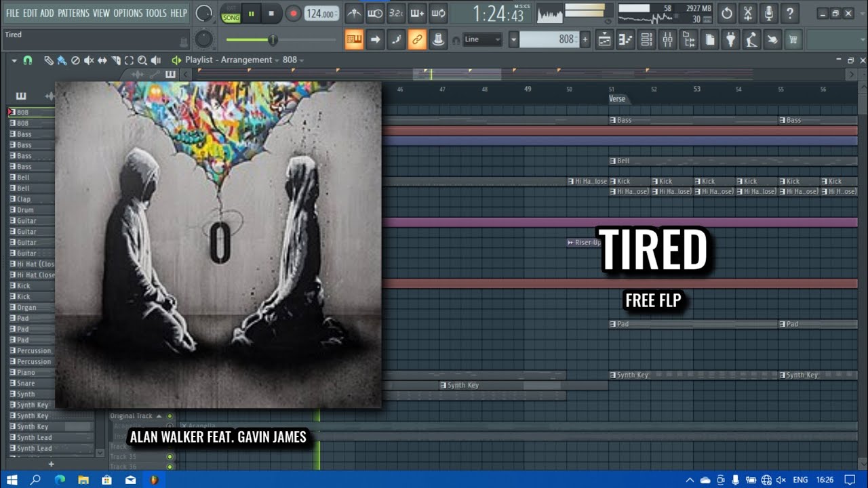Toggle overdub / blend recording icon
Image resolution: width=868 pixels, height=488 pixels.
tap(417, 13)
